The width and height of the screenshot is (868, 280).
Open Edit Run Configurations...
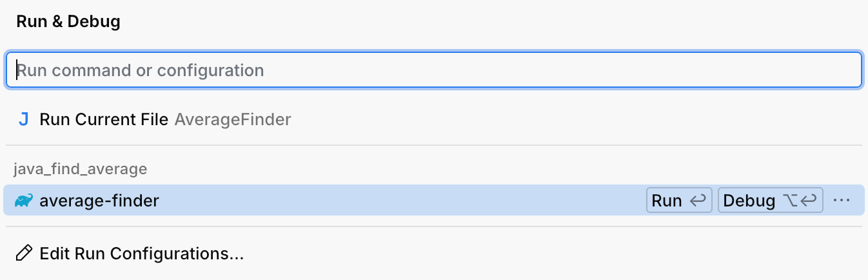pyautogui.click(x=141, y=254)
